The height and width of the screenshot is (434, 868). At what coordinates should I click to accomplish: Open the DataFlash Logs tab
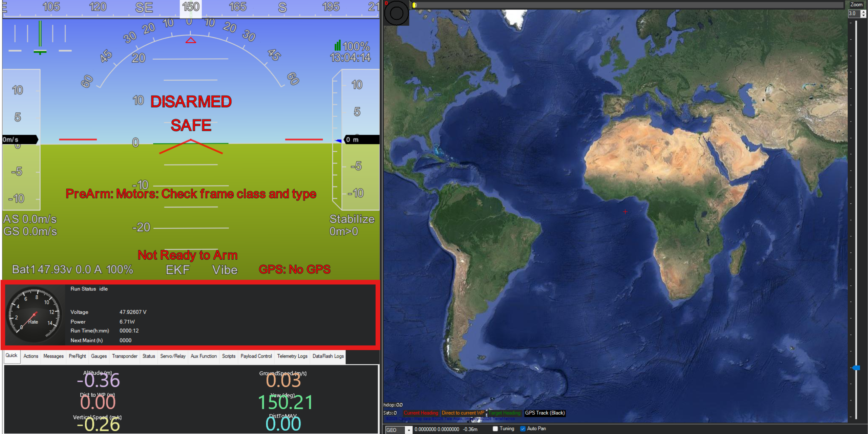point(328,356)
